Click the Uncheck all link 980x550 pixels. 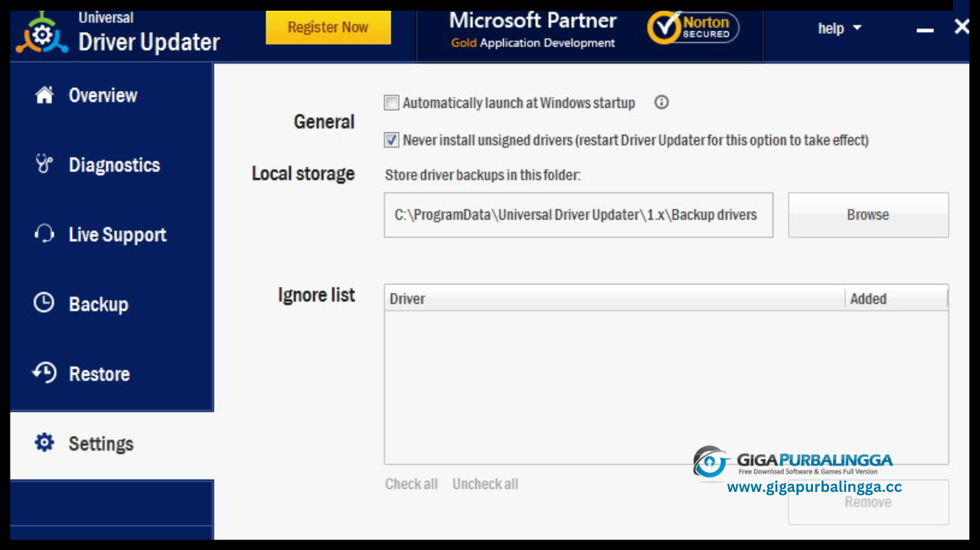pyautogui.click(x=485, y=484)
